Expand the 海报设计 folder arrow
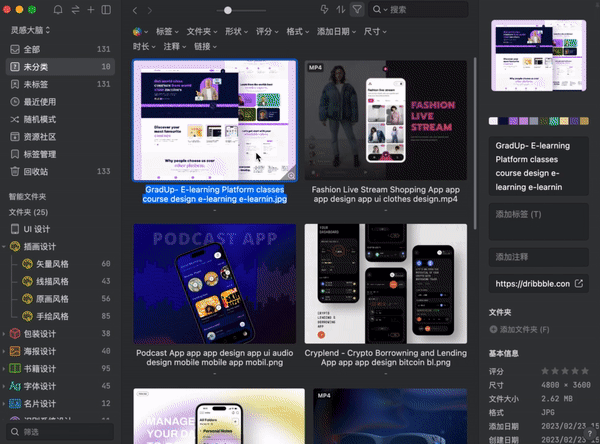 tap(4, 351)
